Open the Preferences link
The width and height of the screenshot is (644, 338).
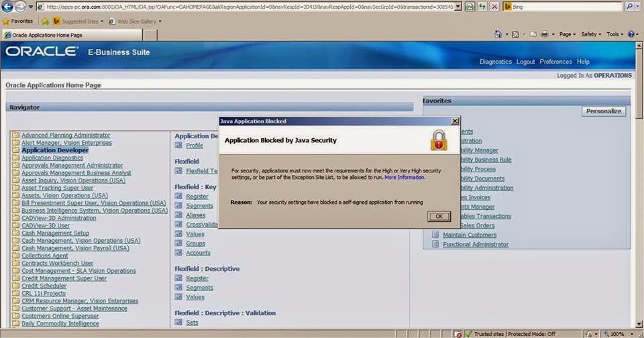(x=555, y=62)
